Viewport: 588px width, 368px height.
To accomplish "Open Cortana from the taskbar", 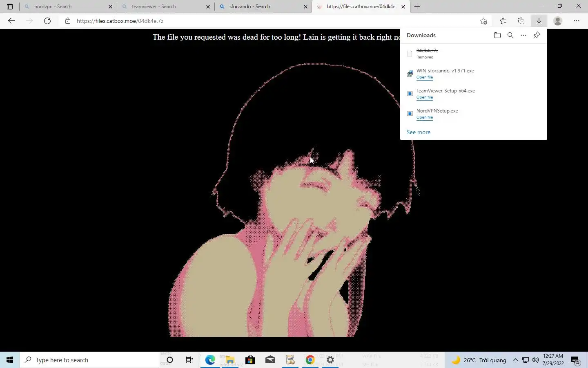I will 170,360.
